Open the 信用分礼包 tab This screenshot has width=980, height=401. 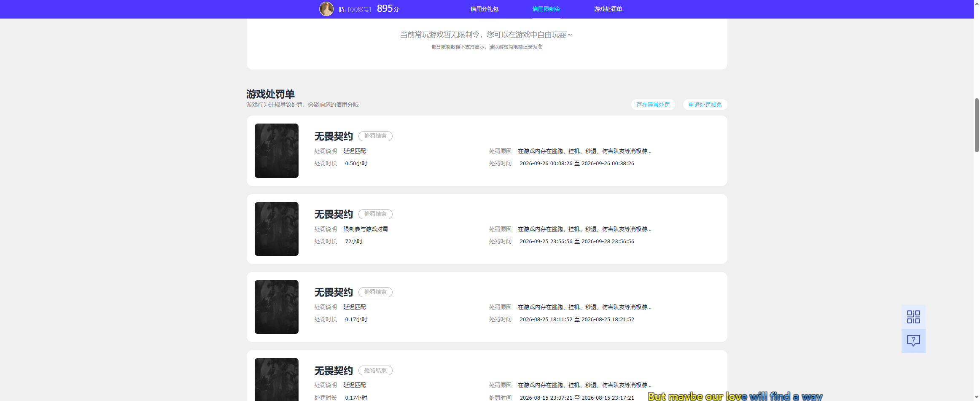[485, 9]
